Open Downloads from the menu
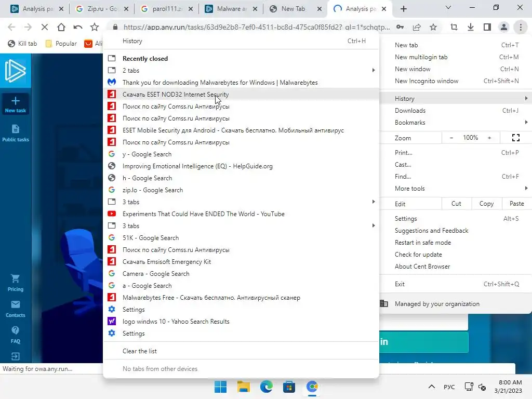Image resolution: width=532 pixels, height=399 pixels. (456, 111)
